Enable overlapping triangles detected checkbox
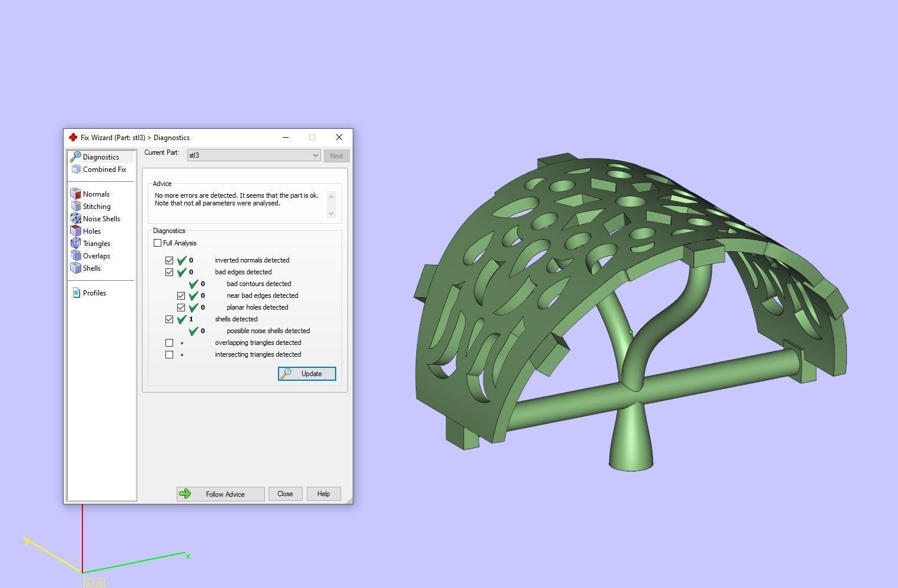 point(170,343)
